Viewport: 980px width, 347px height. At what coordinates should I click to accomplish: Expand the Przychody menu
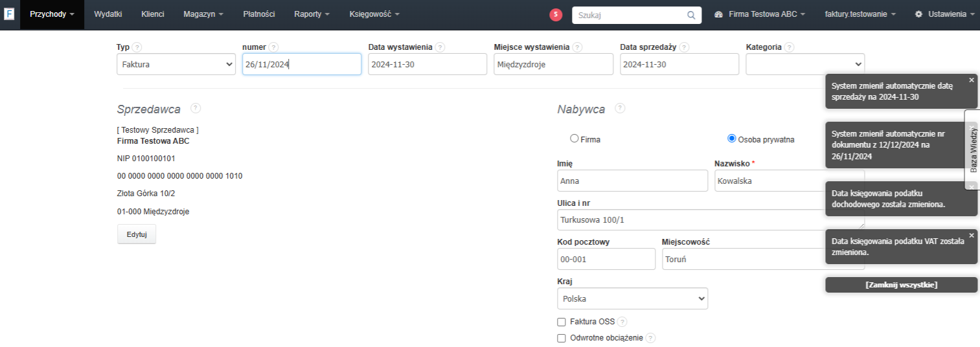(x=52, y=14)
